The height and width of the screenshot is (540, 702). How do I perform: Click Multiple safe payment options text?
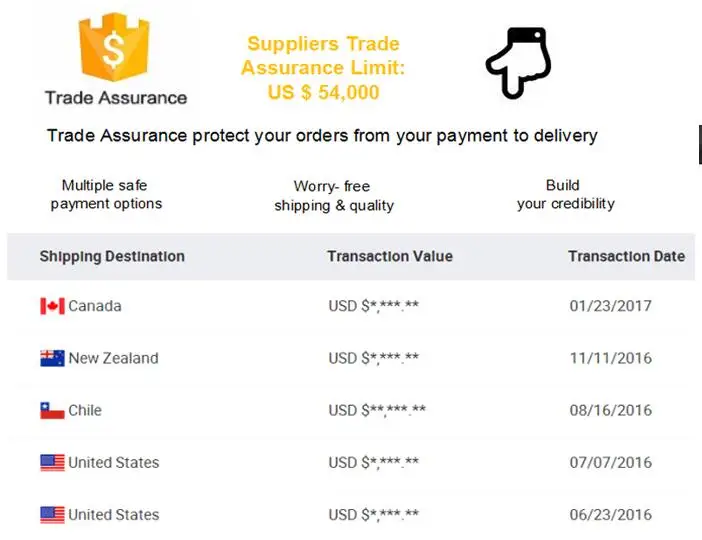106,194
